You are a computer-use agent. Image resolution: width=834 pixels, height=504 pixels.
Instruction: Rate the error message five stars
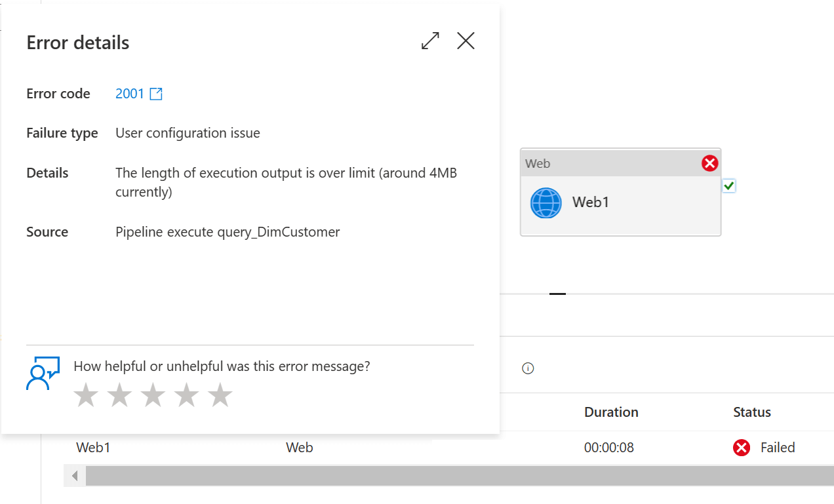[x=220, y=395]
